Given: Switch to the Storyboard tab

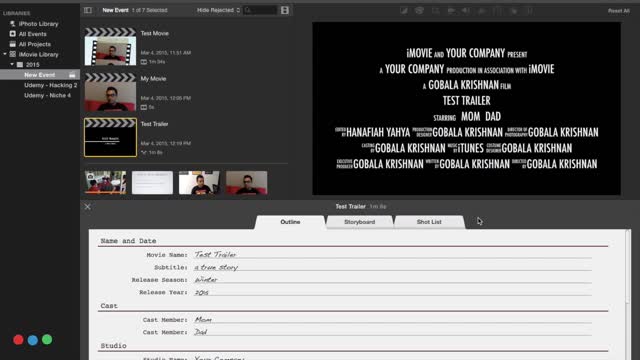Looking at the screenshot, I should [x=360, y=222].
